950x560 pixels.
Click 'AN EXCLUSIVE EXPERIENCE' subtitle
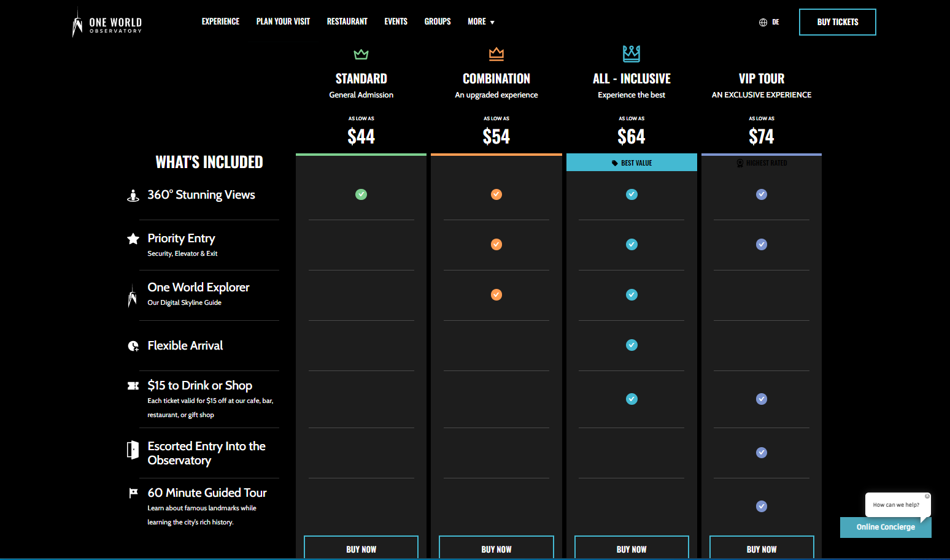pyautogui.click(x=762, y=95)
